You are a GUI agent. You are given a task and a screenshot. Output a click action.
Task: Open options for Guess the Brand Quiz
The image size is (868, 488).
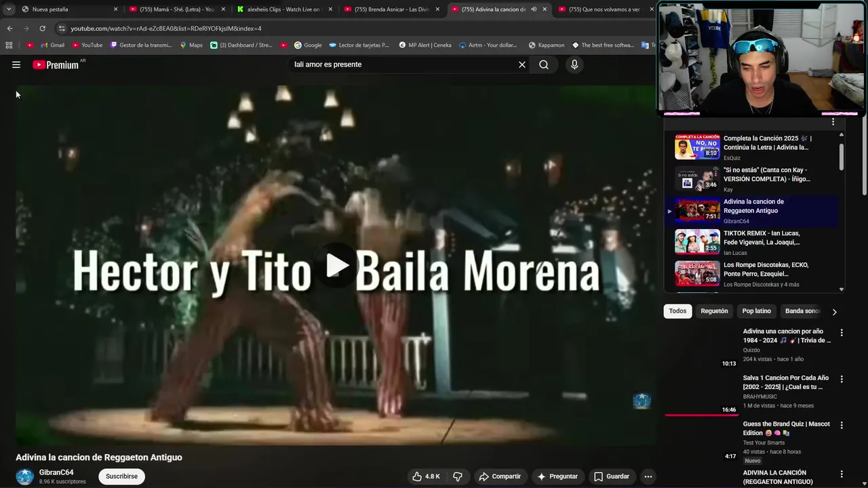pos(842,425)
